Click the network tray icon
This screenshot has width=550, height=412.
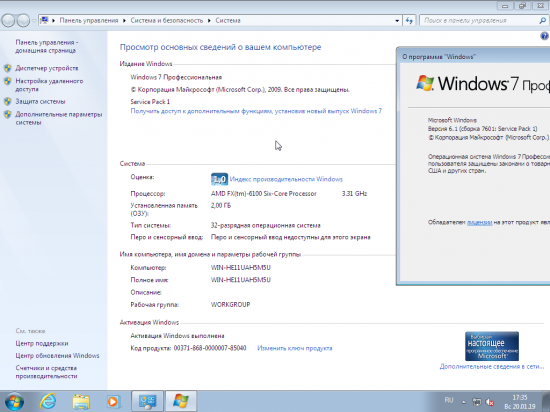(x=477, y=402)
